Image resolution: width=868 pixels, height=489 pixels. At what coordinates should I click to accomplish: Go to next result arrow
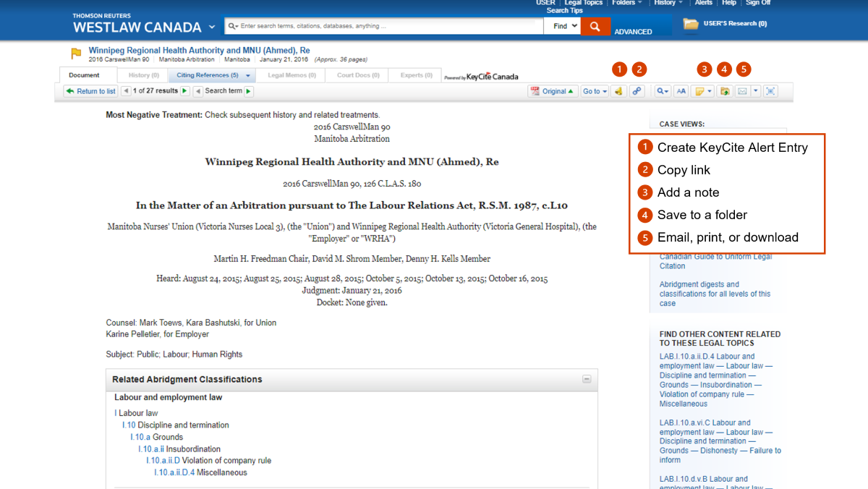[x=185, y=91]
